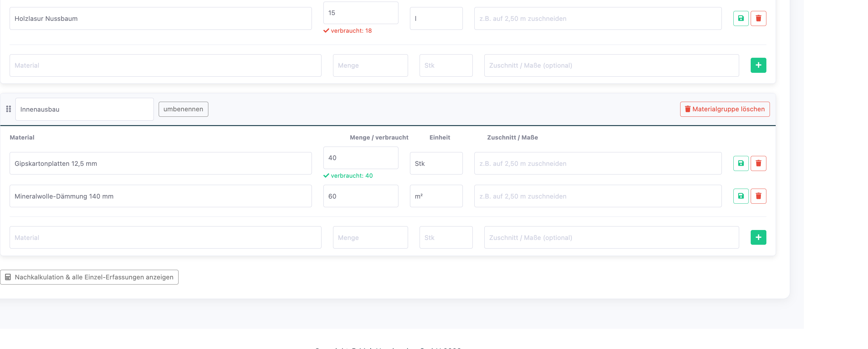Click the umbenennen button
This screenshot has width=868, height=349.
183,109
